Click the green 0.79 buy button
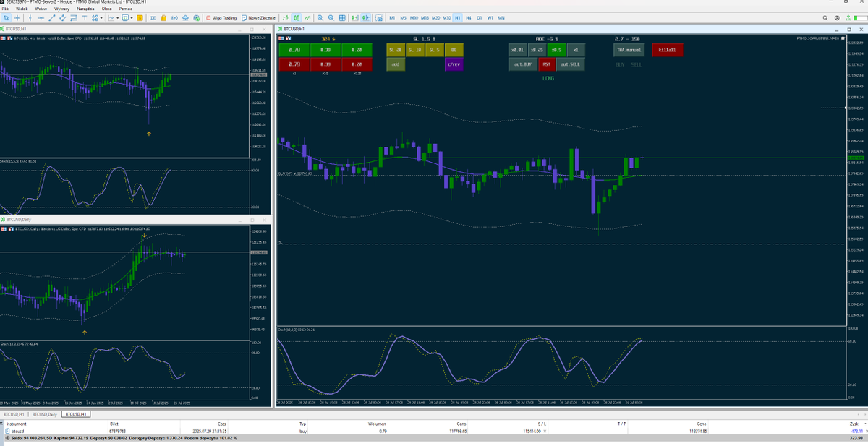The image size is (868, 446). (x=294, y=50)
